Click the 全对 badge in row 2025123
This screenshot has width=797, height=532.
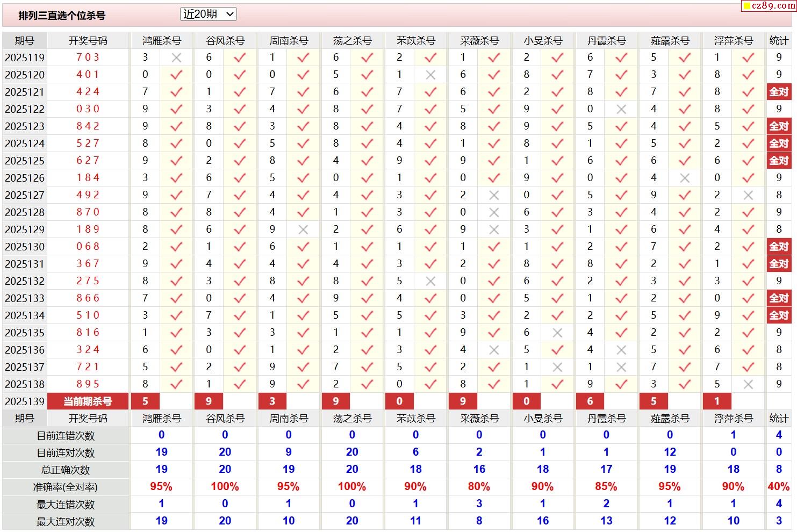[x=779, y=126]
